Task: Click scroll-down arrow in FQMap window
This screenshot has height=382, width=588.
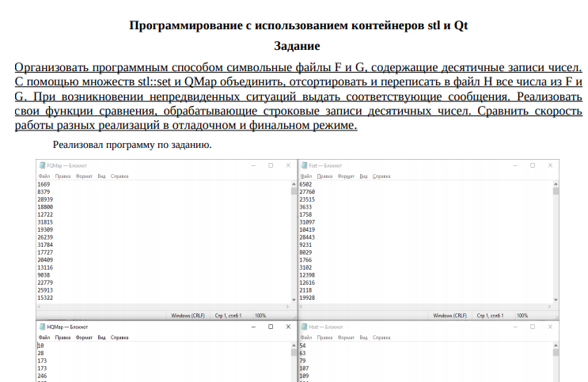Action: click(294, 300)
